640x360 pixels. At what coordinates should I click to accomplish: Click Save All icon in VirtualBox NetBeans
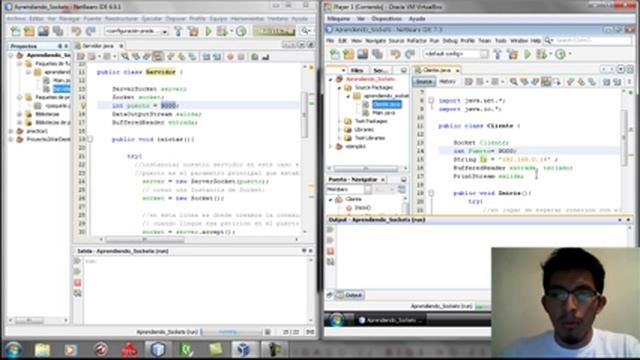pos(377,54)
